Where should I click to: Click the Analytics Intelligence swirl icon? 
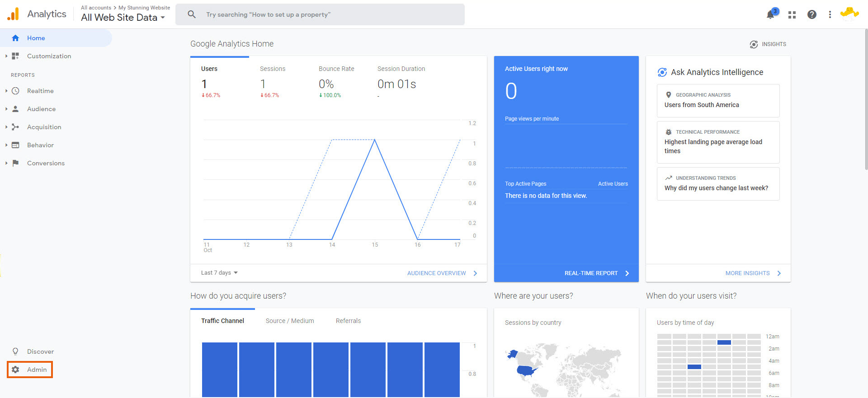pos(662,72)
